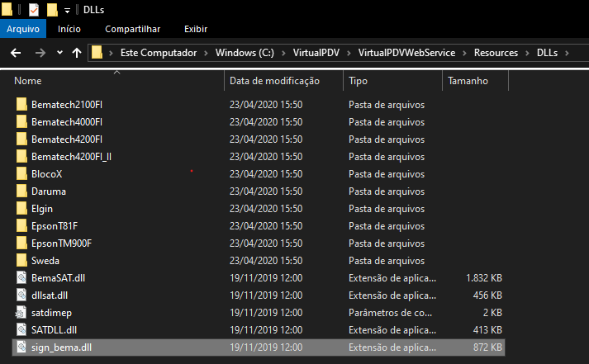The image size is (589, 364).
Task: Select the SATDLL.dll file name
Action: pos(54,330)
